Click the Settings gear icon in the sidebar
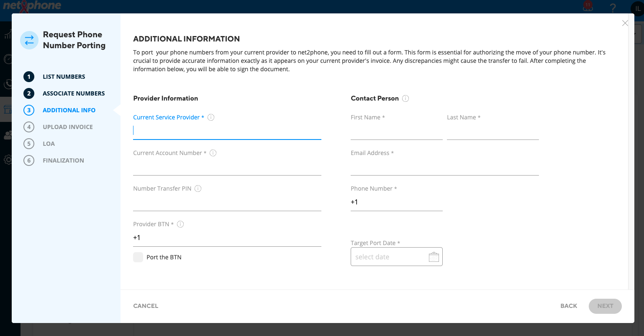This screenshot has width=644, height=336. tap(8, 160)
